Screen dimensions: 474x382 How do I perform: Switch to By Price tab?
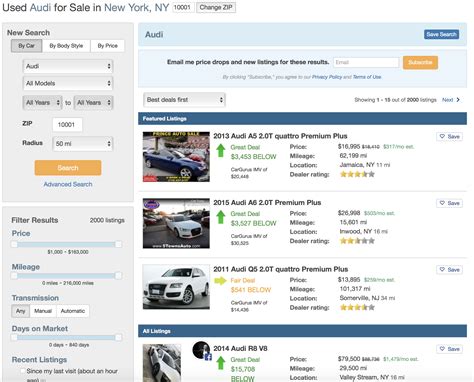pyautogui.click(x=107, y=46)
